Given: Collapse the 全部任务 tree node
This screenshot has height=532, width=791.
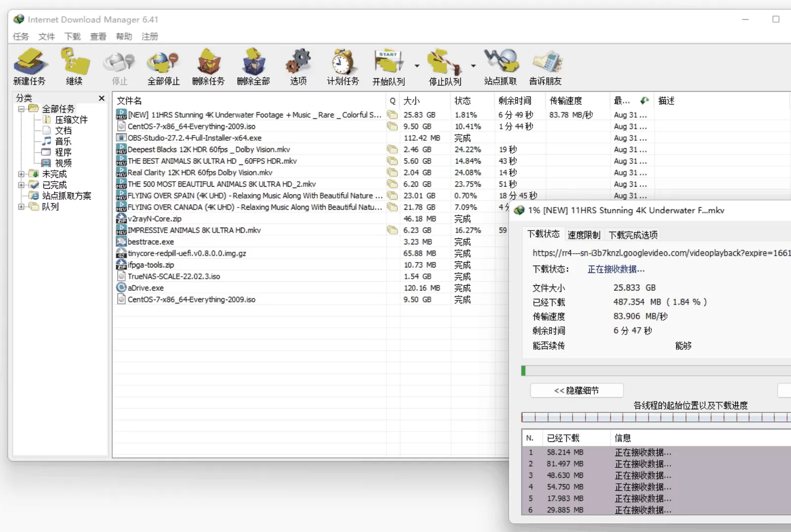Looking at the screenshot, I should coord(21,109).
